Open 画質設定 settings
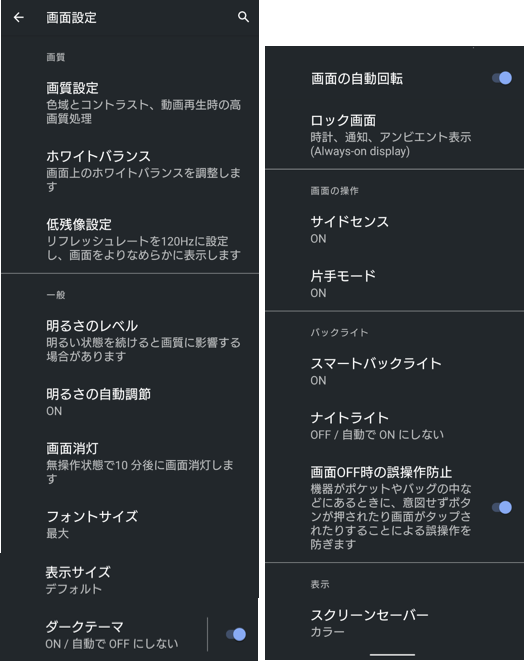Image resolution: width=524 pixels, height=661 pixels. tap(130, 103)
